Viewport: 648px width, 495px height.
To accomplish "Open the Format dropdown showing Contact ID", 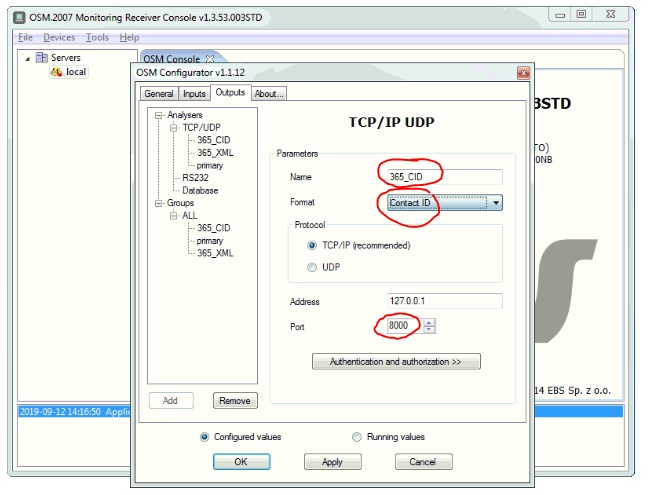I will [496, 203].
